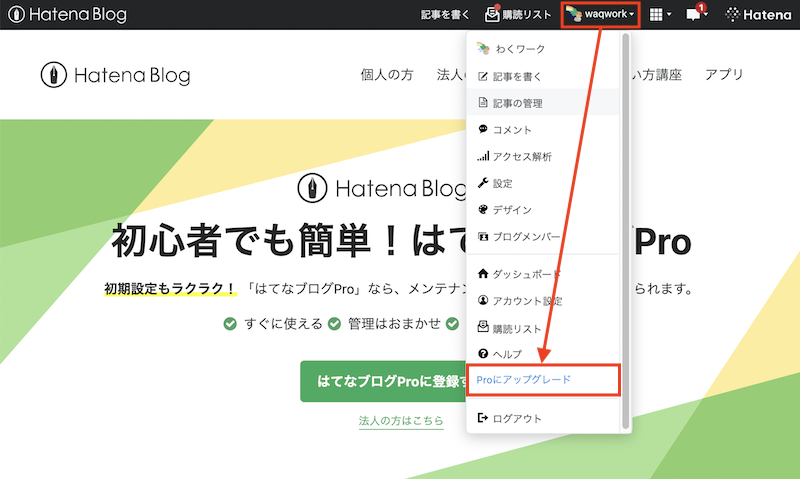Click the 初期設定もラクラク！ highlighted text

pos(170,289)
